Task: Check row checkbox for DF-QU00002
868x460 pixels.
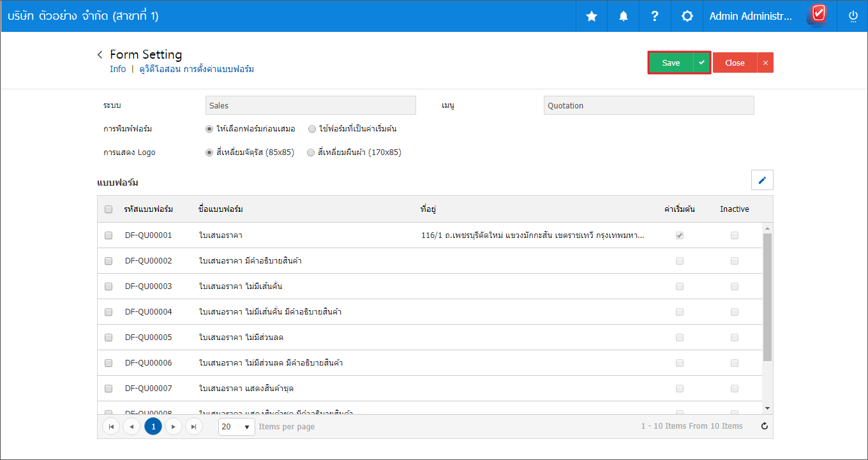Action: tap(108, 261)
